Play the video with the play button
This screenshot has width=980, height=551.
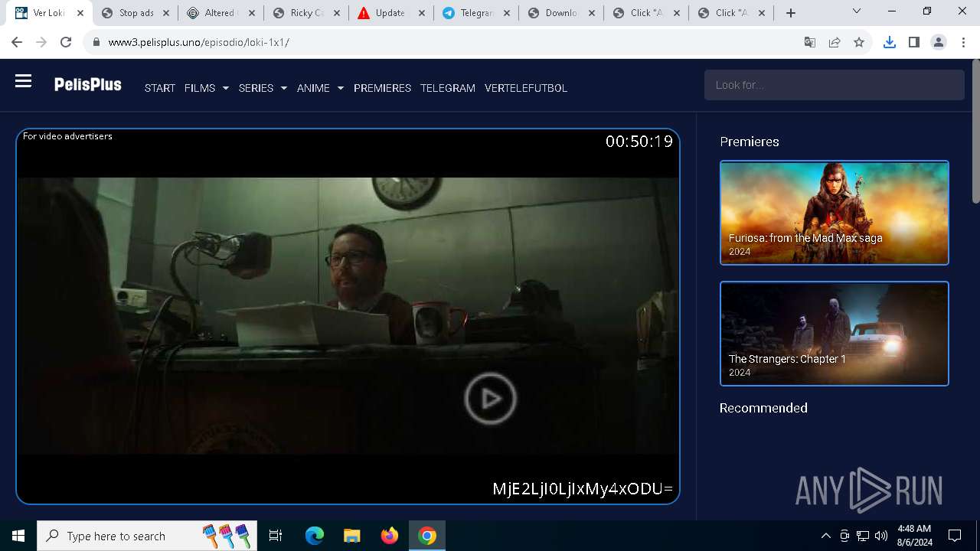pos(490,398)
